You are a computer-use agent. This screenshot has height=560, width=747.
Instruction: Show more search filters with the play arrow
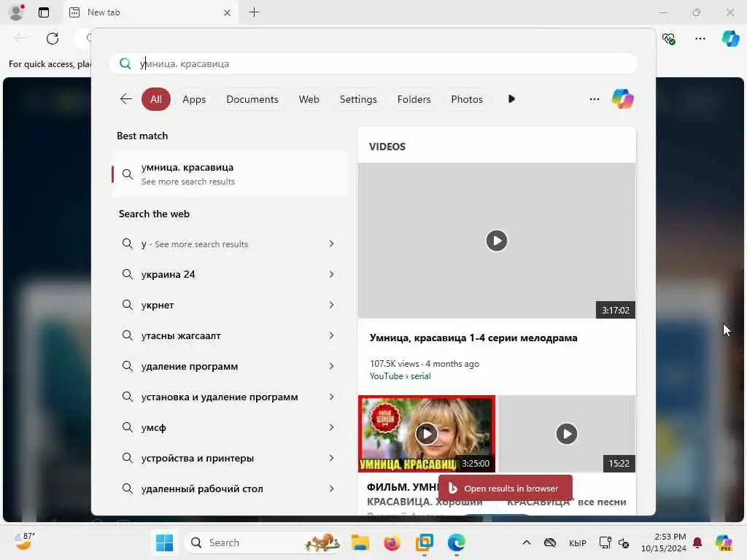(x=511, y=99)
